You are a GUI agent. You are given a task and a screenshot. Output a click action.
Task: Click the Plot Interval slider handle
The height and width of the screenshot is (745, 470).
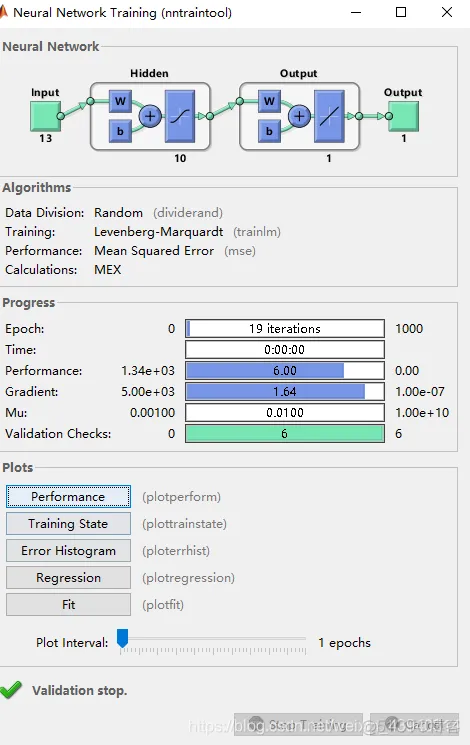pos(123,638)
